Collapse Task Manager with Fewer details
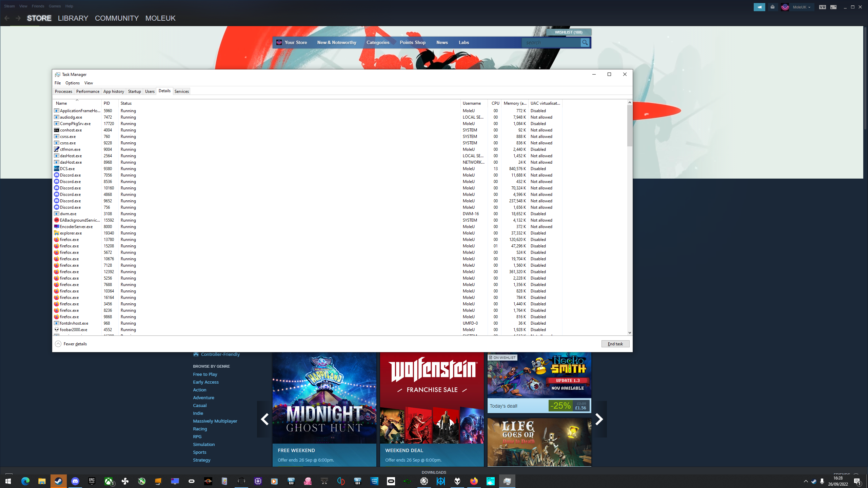The width and height of the screenshot is (868, 488). (x=71, y=344)
